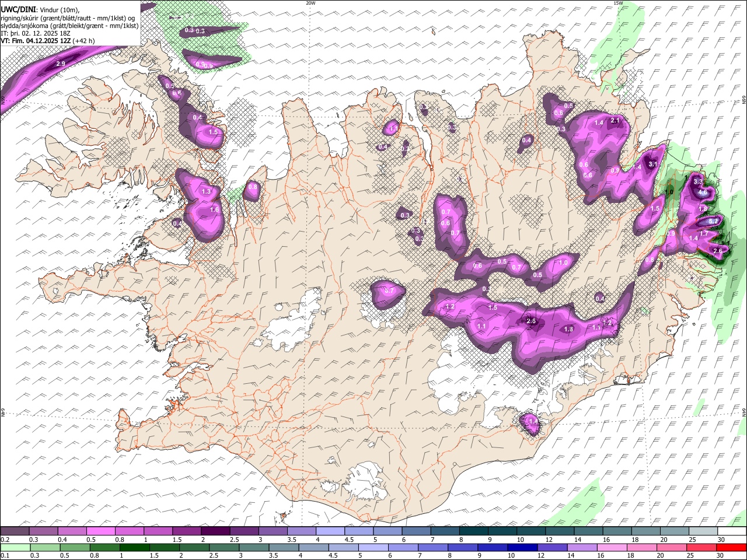Click the 1.4 value in the isolated south-coast blob
Viewport: 747px width, 560px height.
coord(532,421)
